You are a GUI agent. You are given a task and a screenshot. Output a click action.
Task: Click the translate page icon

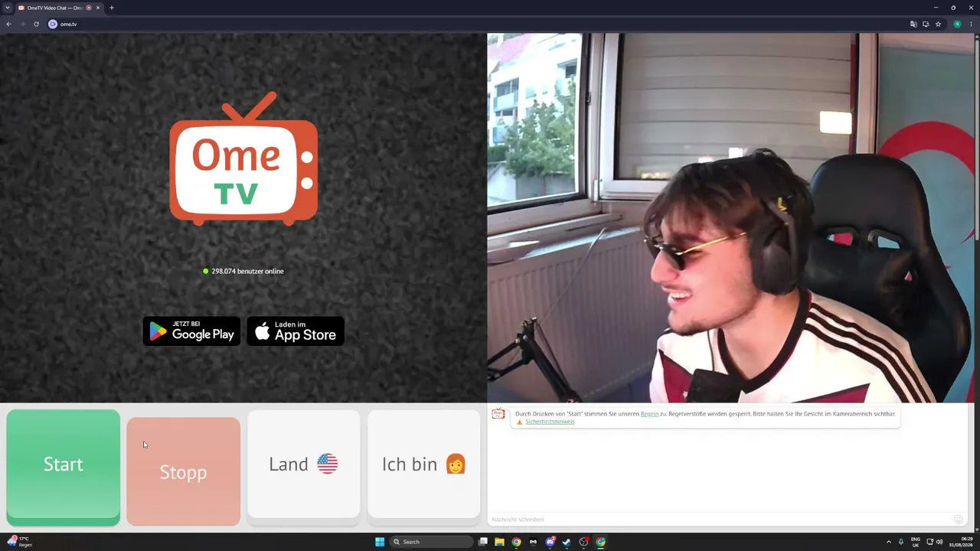tap(913, 24)
